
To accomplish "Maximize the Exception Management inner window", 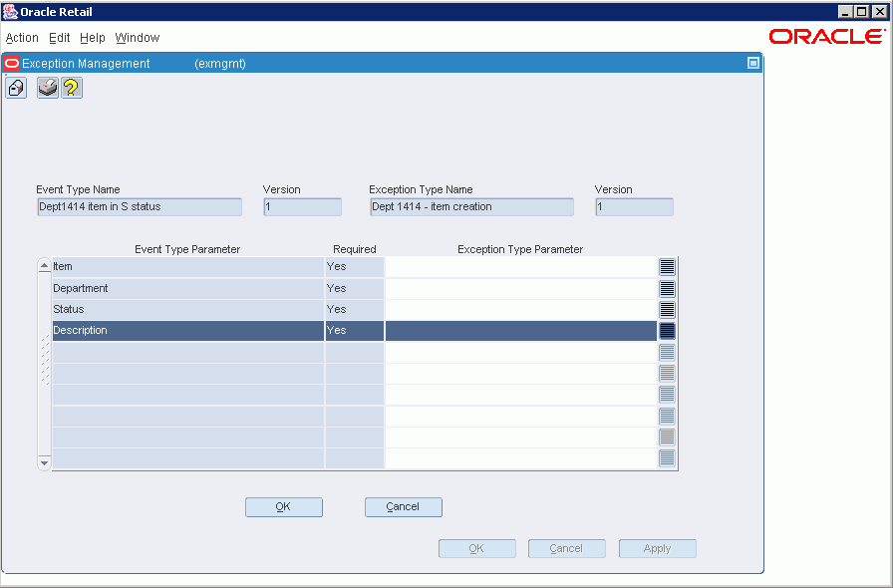I will tap(752, 63).
